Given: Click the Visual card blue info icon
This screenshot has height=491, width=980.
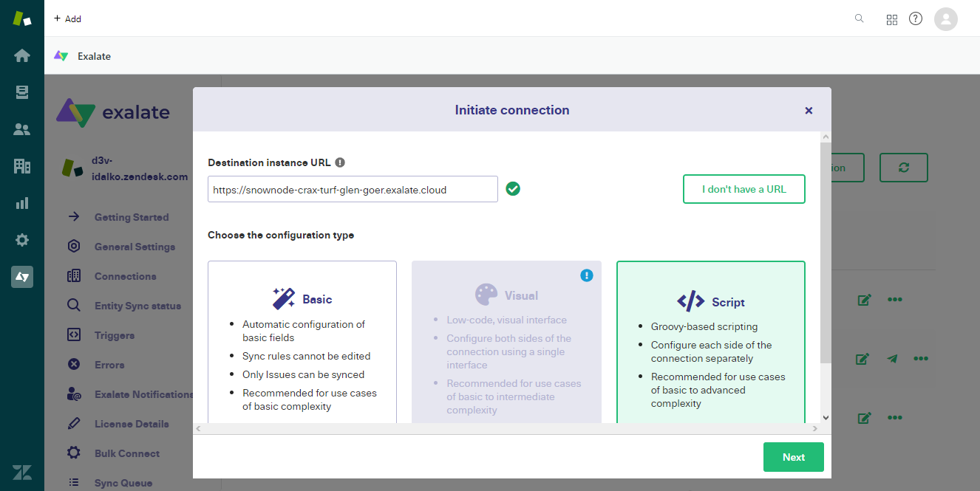Looking at the screenshot, I should (587, 275).
